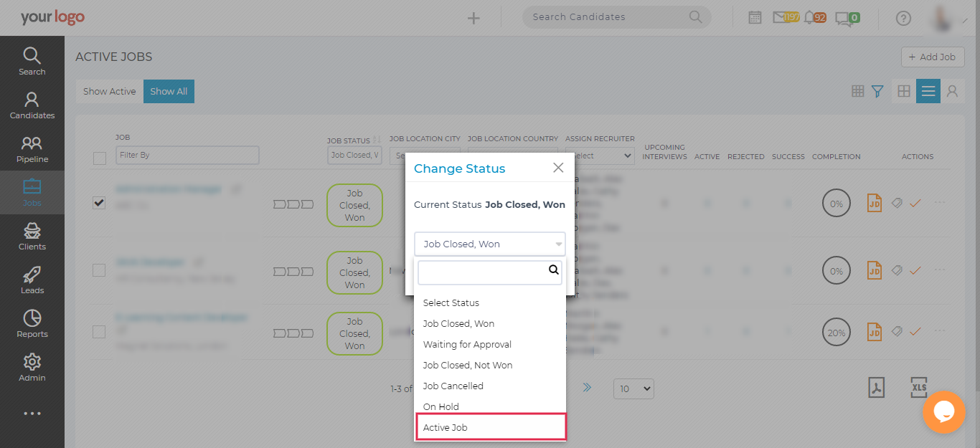The image size is (980, 448).
Task: Expand the Job Closed, Won status dropdown
Action: click(489, 244)
